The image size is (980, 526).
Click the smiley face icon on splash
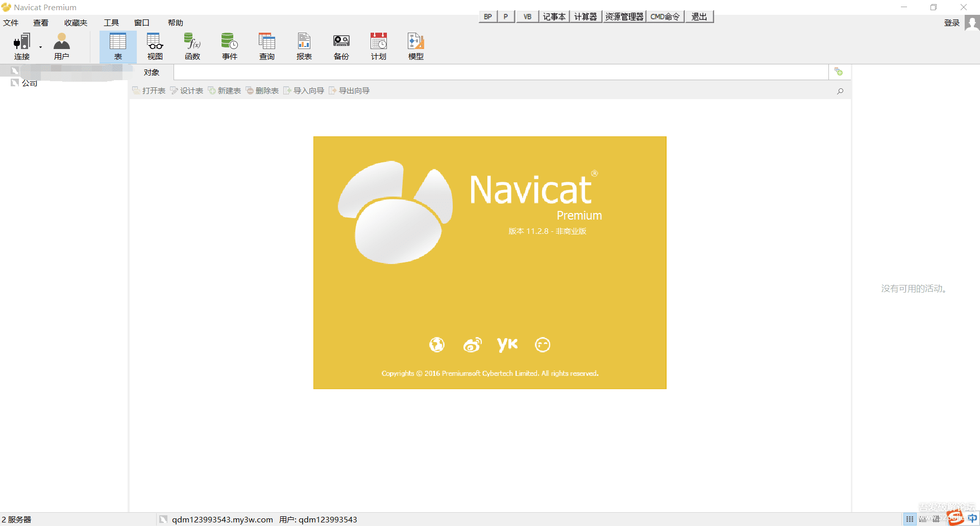[x=543, y=345]
